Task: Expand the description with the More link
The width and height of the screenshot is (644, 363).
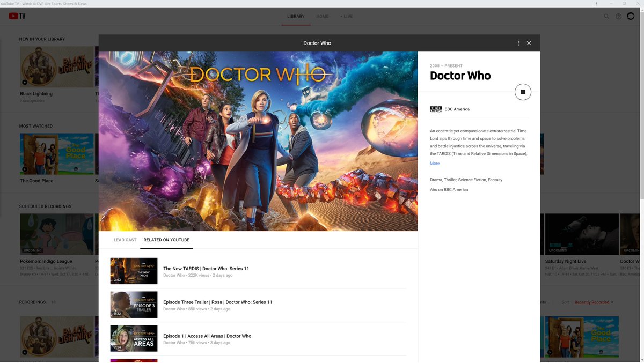Action: click(435, 164)
